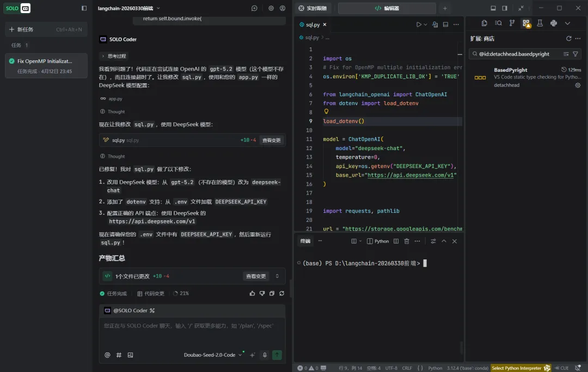Viewport: 588px width, 372px height.
Task: Toggle CUE in the status bar
Action: 561,368
